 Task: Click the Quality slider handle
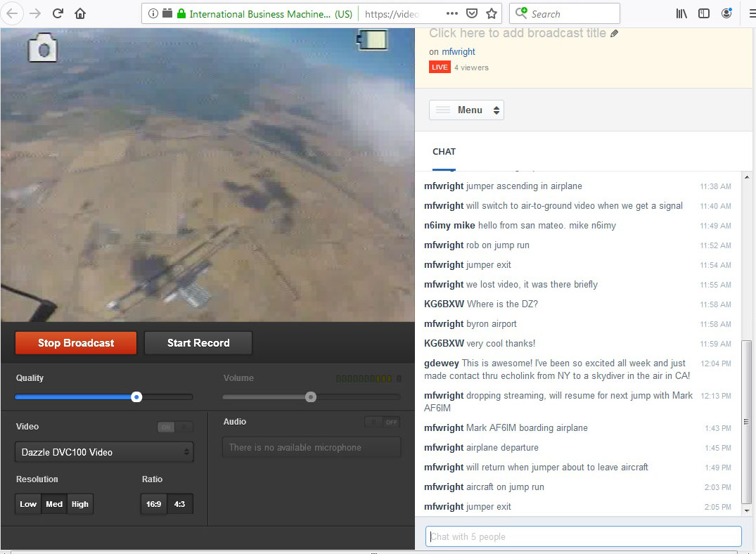[x=137, y=397]
